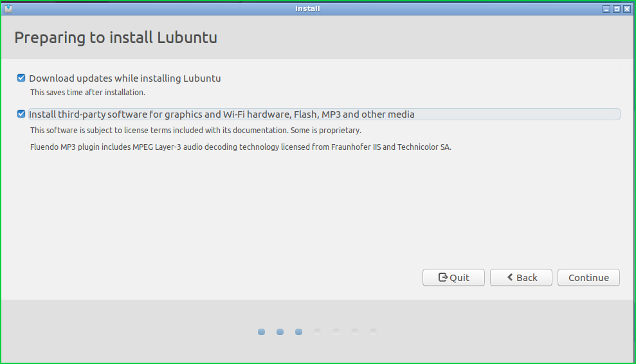Minimize the Install window

coord(606,9)
